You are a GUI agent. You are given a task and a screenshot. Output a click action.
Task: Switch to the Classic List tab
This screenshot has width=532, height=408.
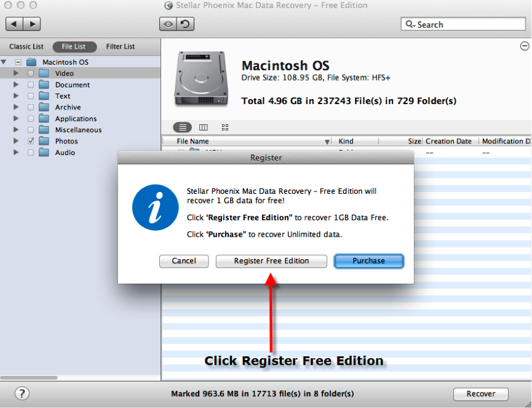point(26,47)
